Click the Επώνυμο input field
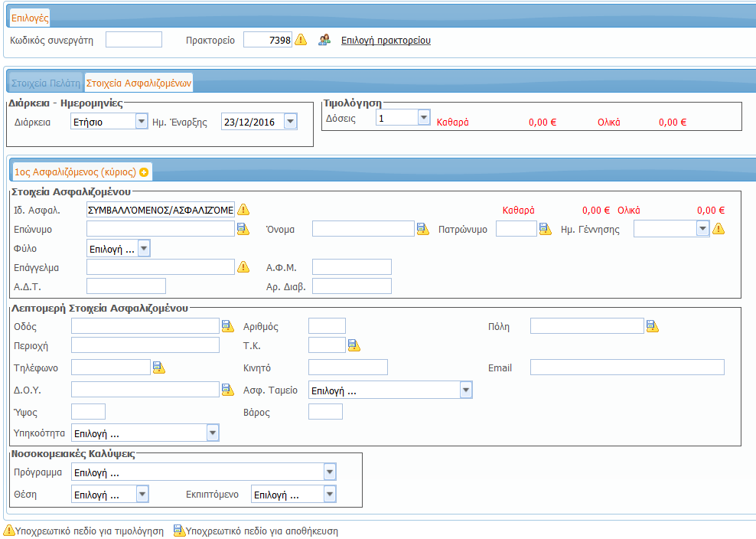This screenshot has height=539, width=756. coord(161,229)
